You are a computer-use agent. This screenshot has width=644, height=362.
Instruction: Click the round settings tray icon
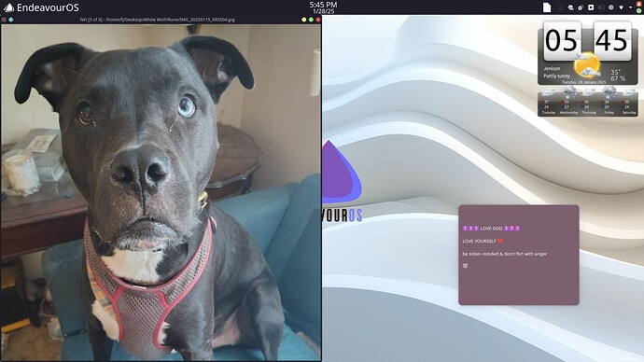[x=611, y=7]
